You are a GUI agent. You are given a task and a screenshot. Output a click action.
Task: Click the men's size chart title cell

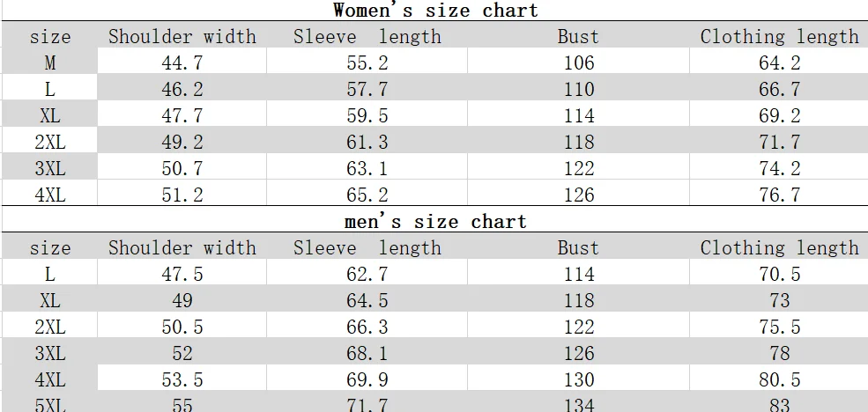pos(435,221)
